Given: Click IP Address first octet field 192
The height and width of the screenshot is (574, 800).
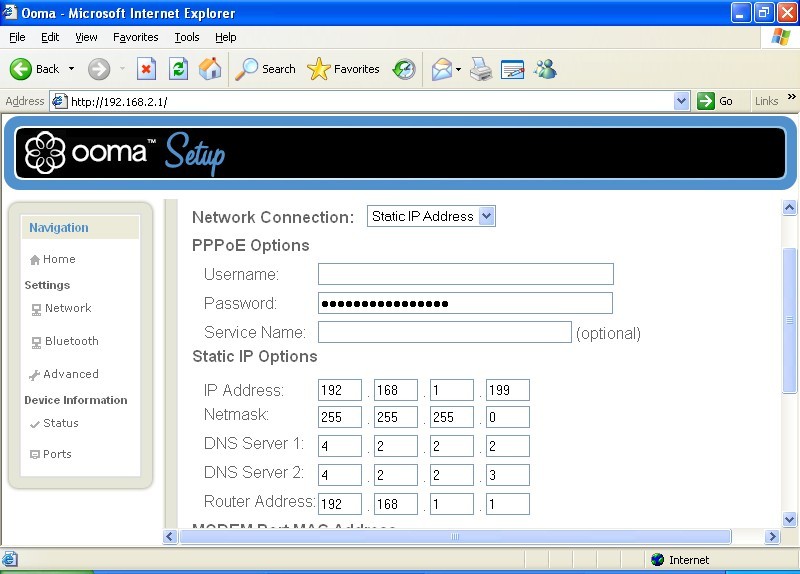Looking at the screenshot, I should click(x=339, y=390).
